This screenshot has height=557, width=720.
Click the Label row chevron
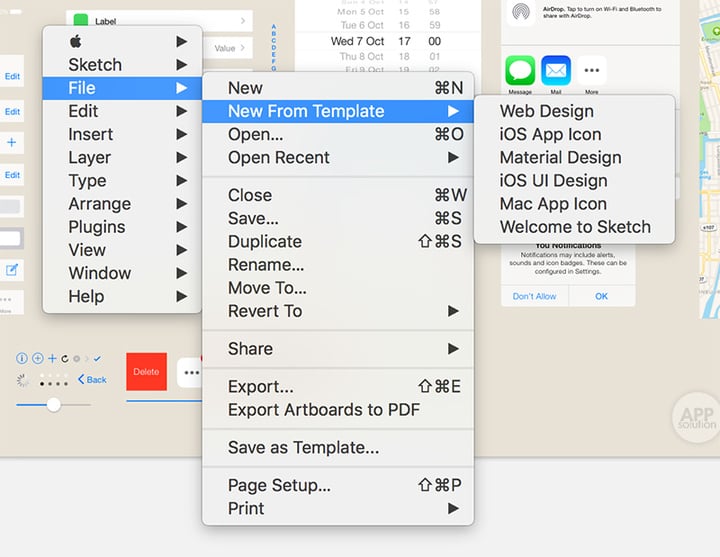click(x=243, y=20)
